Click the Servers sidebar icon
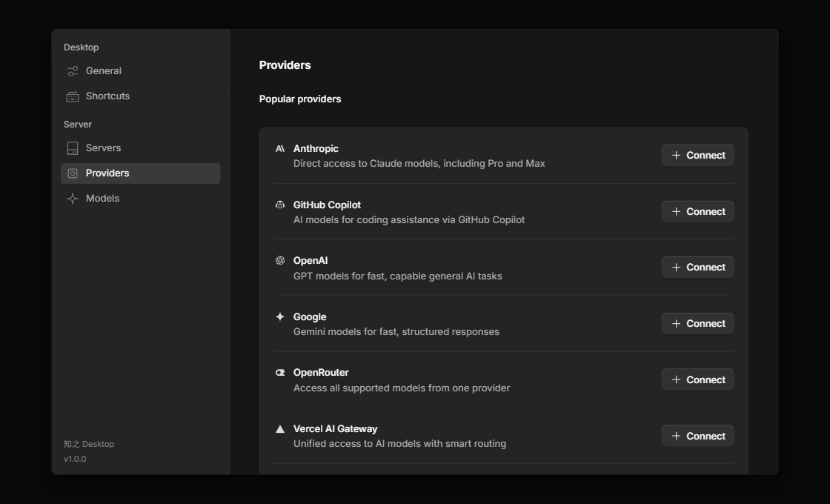The height and width of the screenshot is (504, 830). click(73, 148)
